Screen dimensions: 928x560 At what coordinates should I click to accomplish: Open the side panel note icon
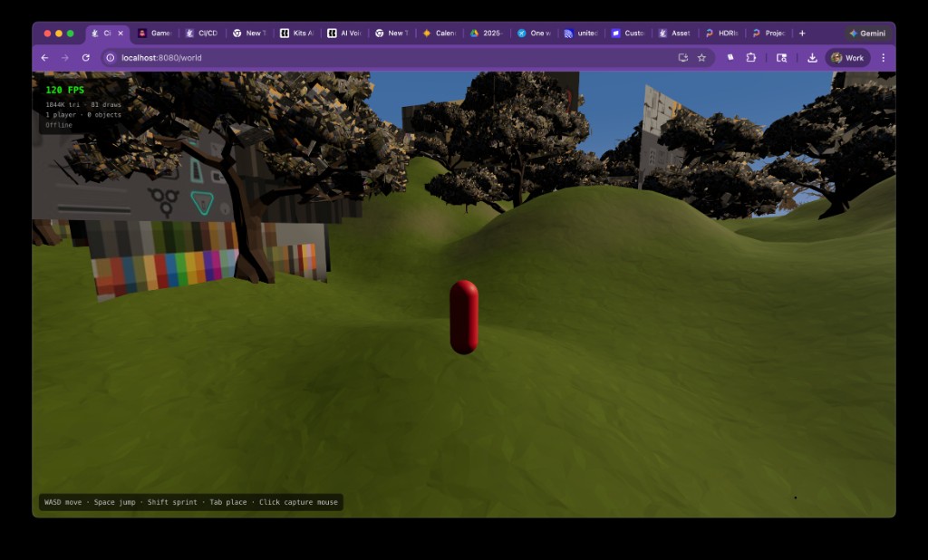coord(731,57)
